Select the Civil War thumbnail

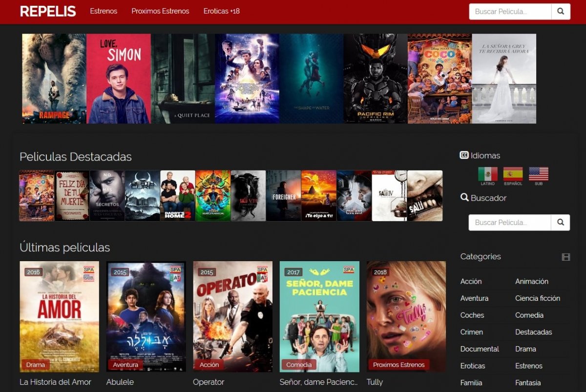354,196
